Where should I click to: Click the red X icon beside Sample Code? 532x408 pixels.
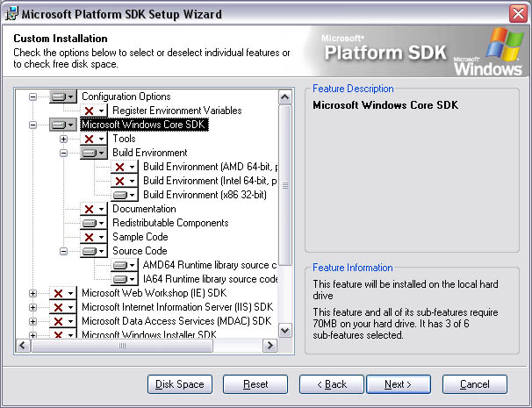[94, 237]
